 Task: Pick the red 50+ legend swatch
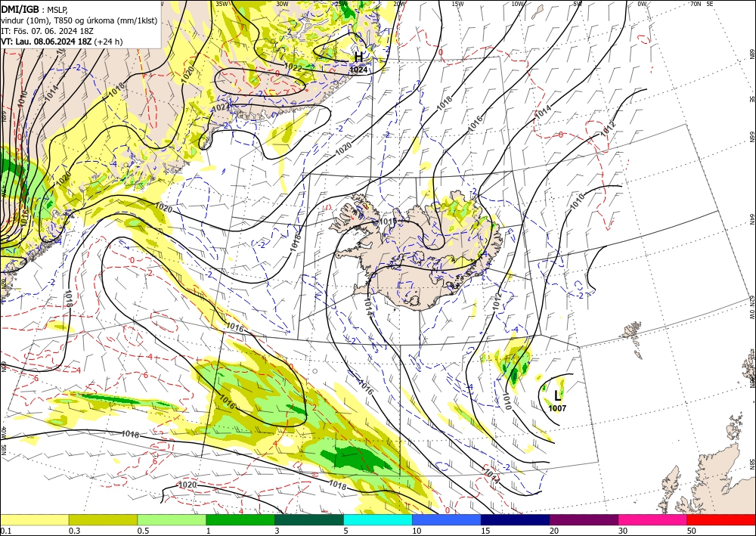click(x=721, y=519)
